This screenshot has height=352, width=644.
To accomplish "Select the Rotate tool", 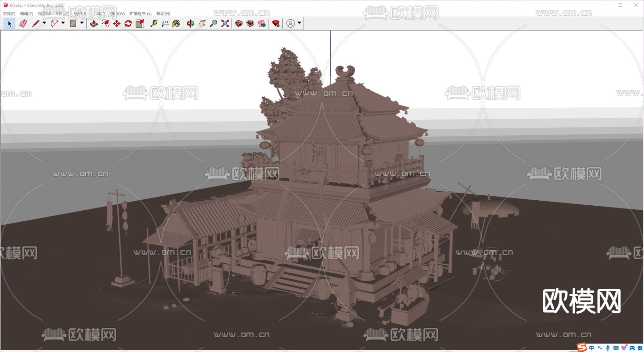I will [x=128, y=24].
